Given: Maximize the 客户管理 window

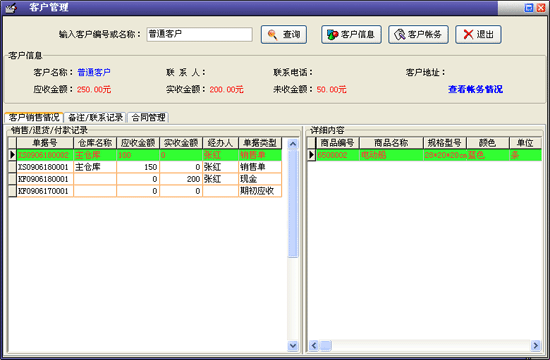Looking at the screenshot, I should click(x=529, y=8).
